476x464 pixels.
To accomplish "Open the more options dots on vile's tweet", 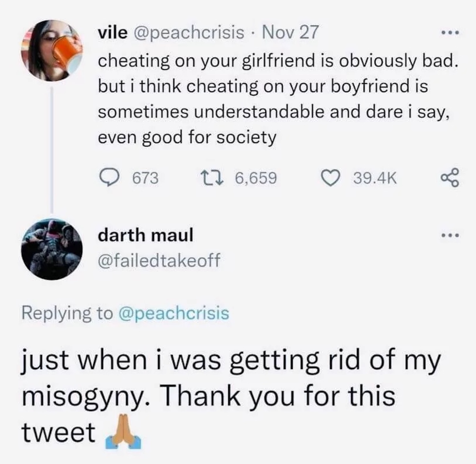I will click(450, 32).
